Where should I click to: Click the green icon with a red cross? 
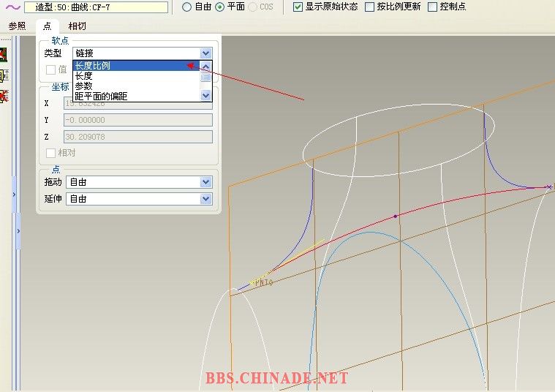[x=3, y=55]
